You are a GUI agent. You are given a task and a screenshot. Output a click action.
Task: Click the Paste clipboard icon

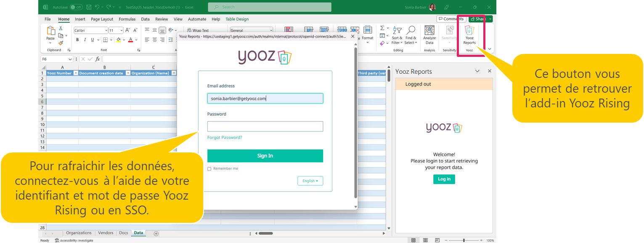point(50,30)
